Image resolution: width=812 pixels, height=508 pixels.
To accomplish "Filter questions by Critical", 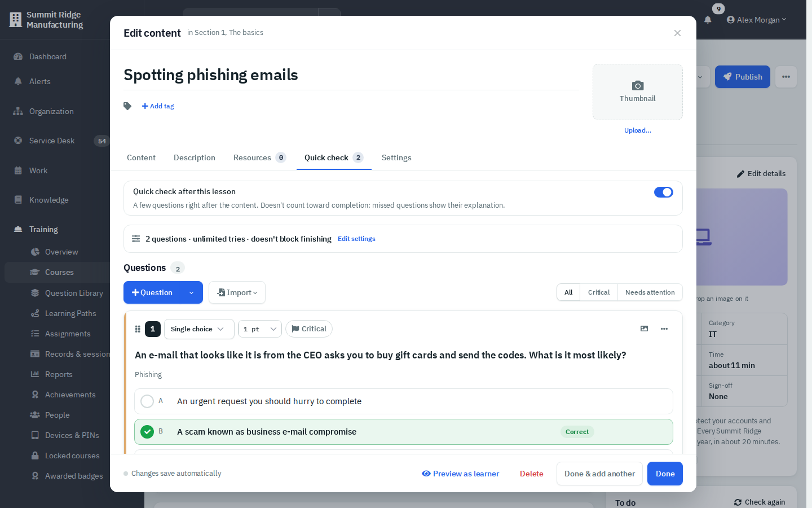I will point(599,292).
